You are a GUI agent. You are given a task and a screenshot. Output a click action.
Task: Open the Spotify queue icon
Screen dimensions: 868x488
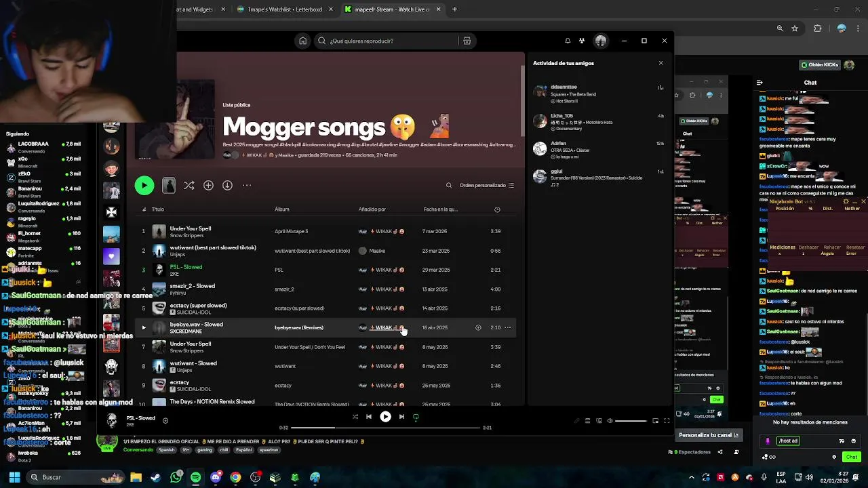pyautogui.click(x=588, y=421)
